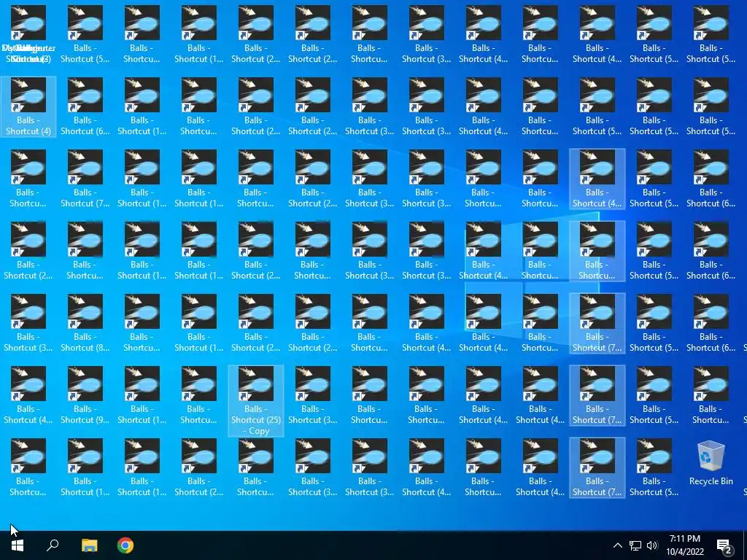Select Balls Shortcut (3... right of (25) Copy
This screenshot has width=747, height=560.
tap(312, 395)
